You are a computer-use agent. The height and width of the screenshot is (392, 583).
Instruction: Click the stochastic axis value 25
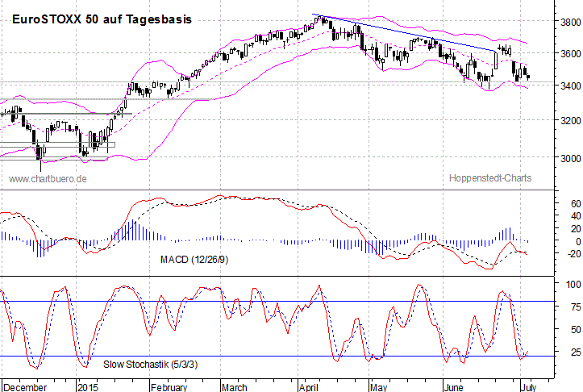point(576,352)
